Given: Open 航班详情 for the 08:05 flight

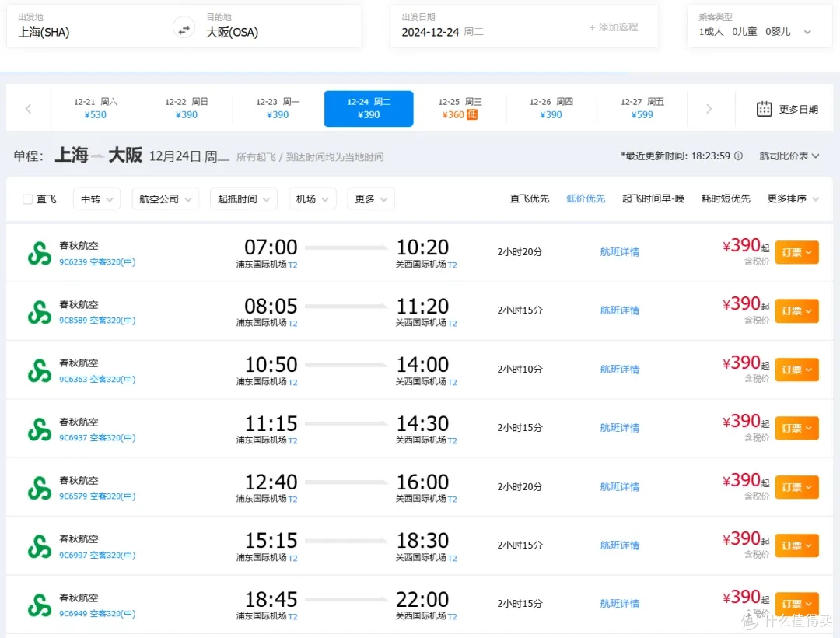Looking at the screenshot, I should pos(619,310).
